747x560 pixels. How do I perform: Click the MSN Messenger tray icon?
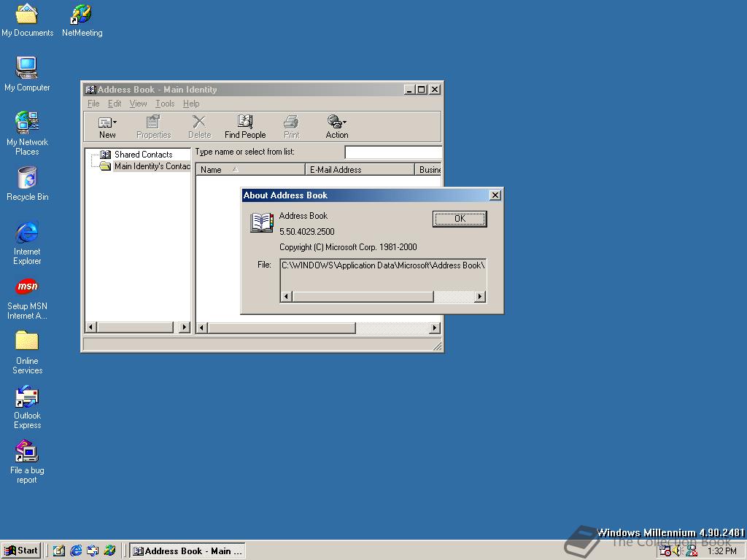click(692, 551)
